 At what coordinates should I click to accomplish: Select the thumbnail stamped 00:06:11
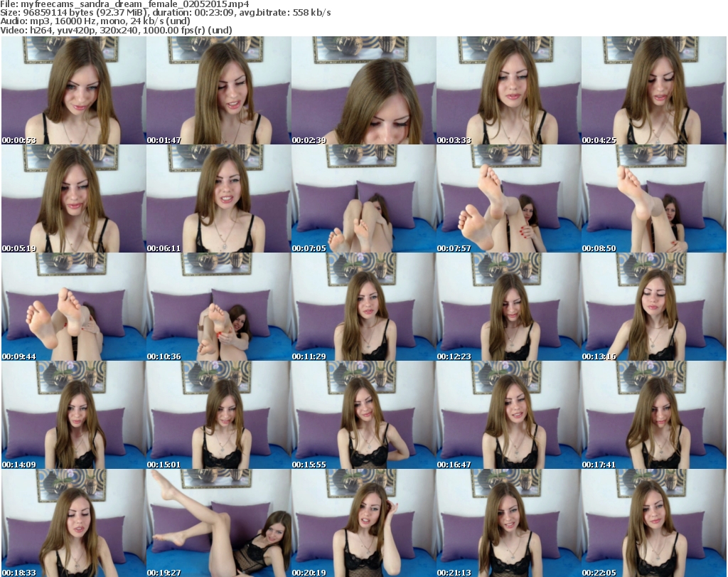(219, 198)
